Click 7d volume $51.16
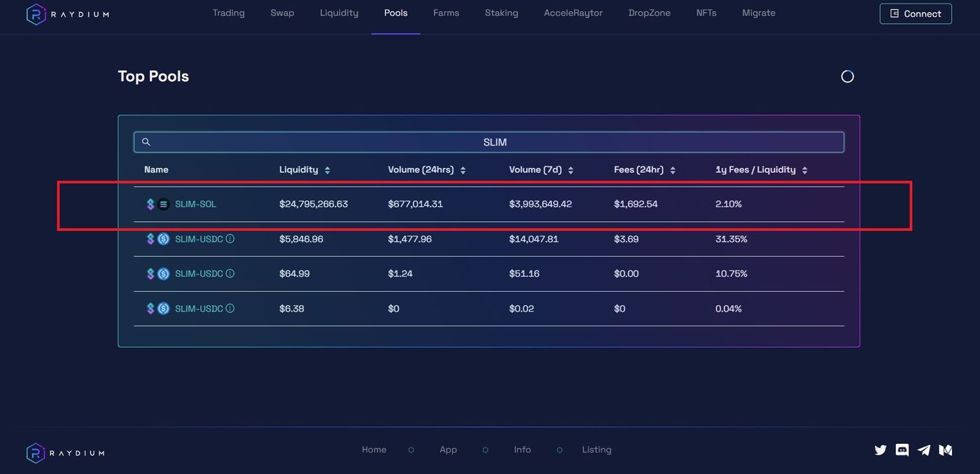Viewport: 980px width, 474px height. coord(524,274)
